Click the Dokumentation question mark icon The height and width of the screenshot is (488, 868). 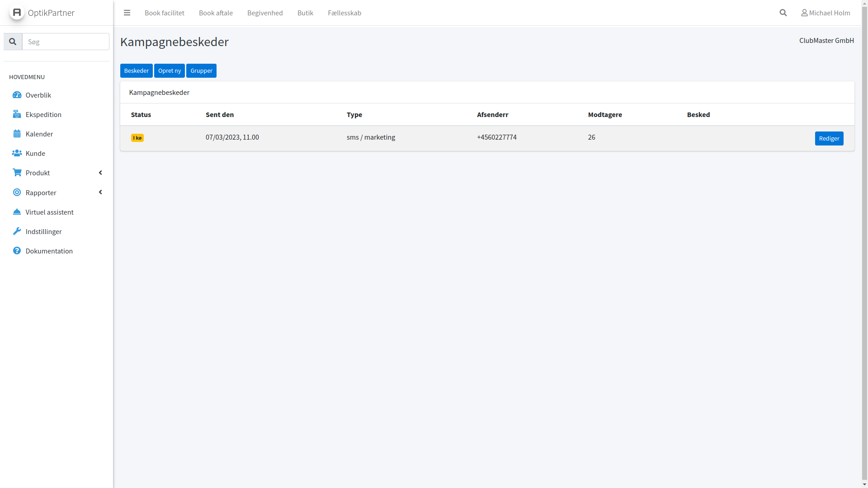click(17, 251)
